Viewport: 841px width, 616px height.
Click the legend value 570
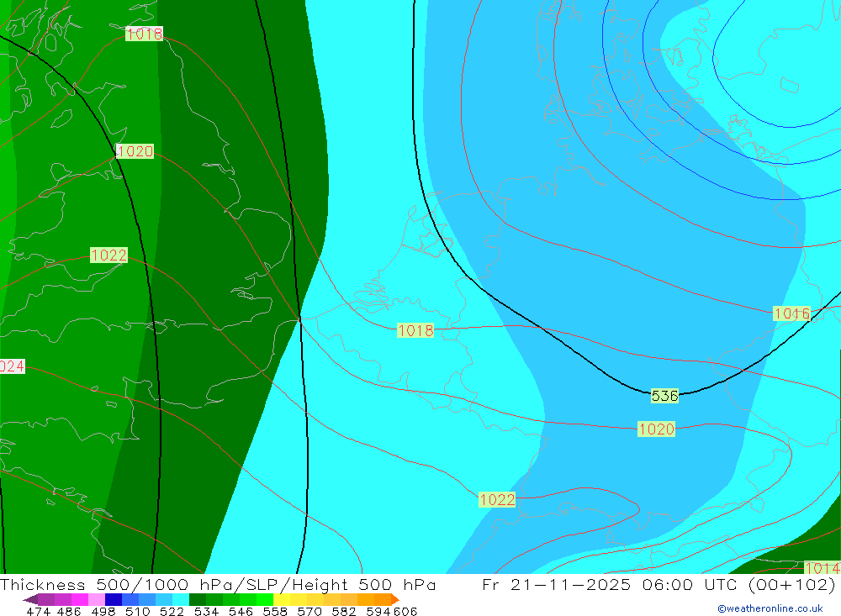[x=309, y=611]
